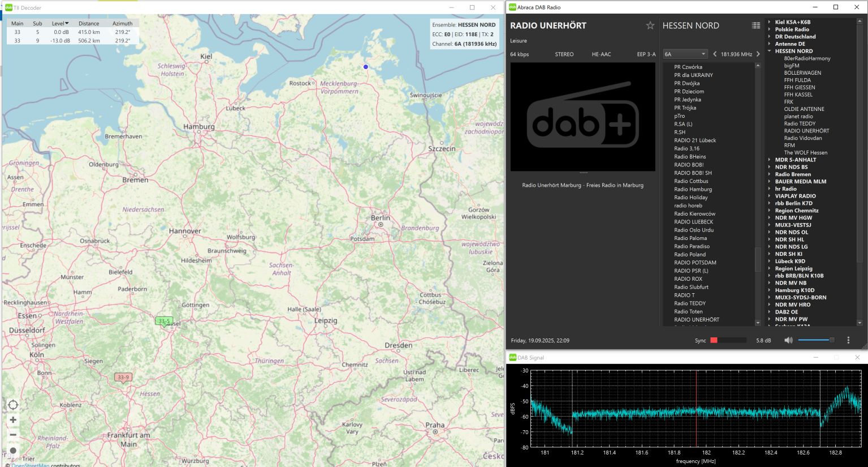Image resolution: width=868 pixels, height=467 pixels.
Task: Zoom in the map with plus button
Action: pos(13,420)
